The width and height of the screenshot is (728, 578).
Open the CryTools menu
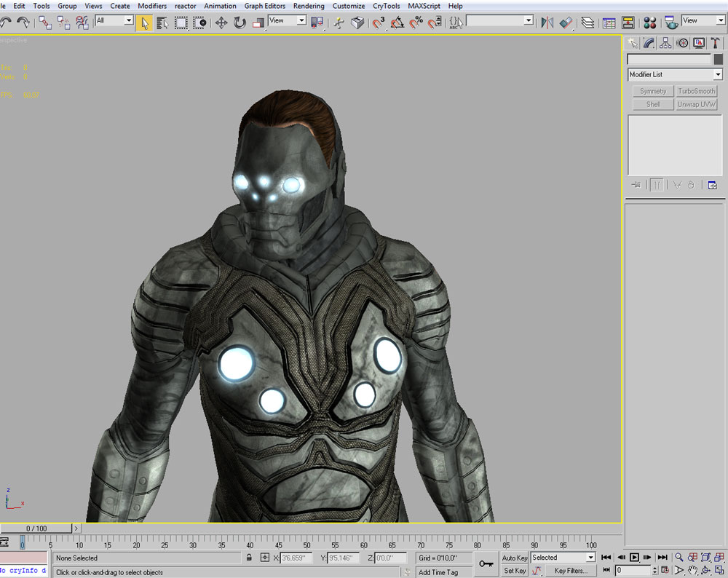(x=386, y=6)
